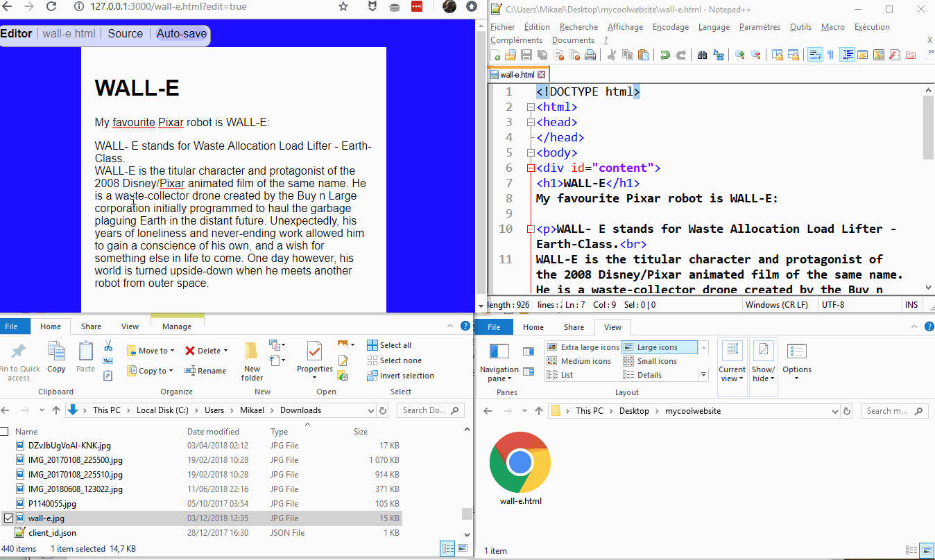Open Compléments menu in Notepad++
935x560 pixels.
(x=517, y=40)
